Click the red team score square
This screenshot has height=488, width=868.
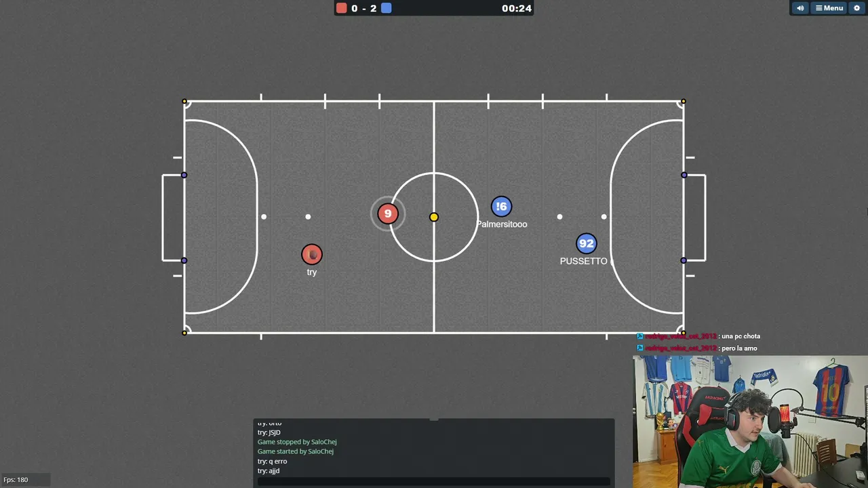point(342,8)
